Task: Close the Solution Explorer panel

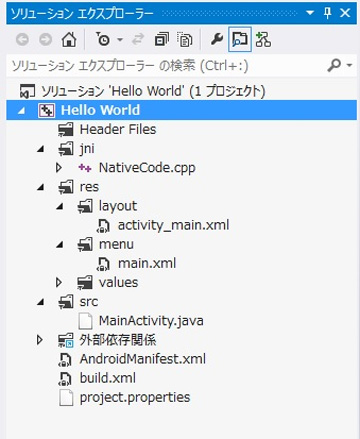Action: pyautogui.click(x=345, y=13)
